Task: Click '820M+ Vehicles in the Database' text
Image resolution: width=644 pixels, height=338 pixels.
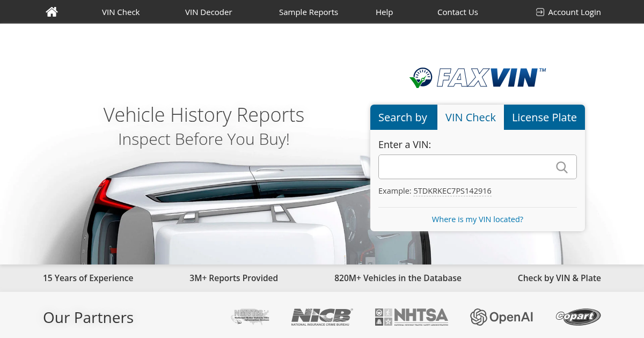Action: 398,278
